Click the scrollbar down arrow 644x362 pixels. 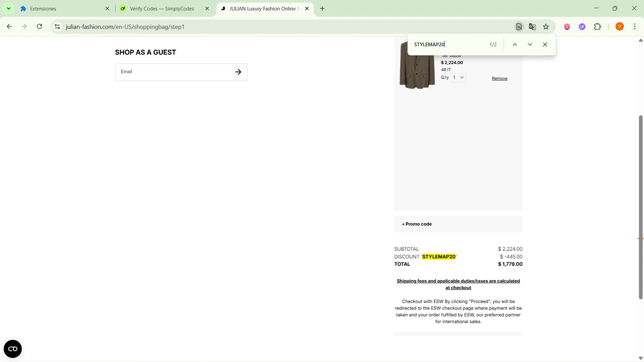coord(641,358)
